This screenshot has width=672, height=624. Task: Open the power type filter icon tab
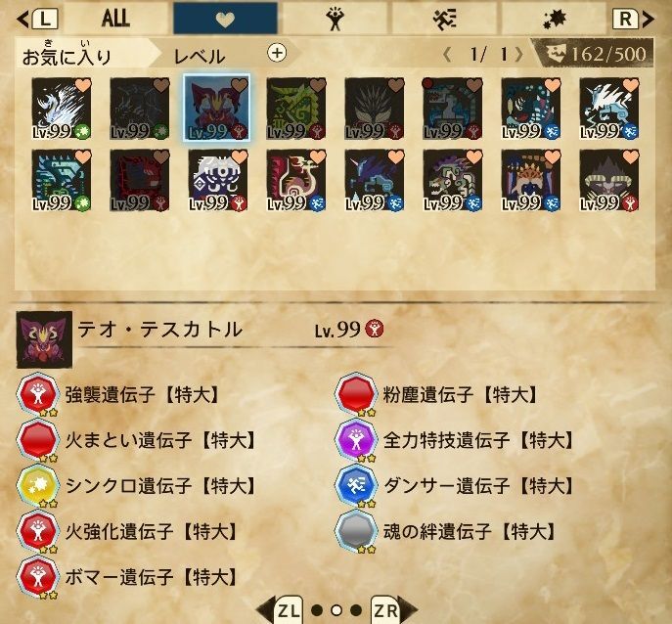coord(335,18)
